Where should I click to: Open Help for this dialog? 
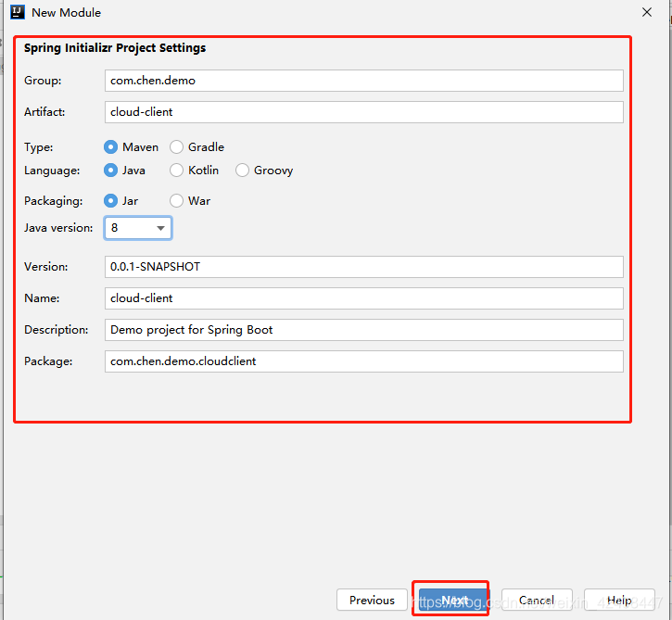pyautogui.click(x=619, y=600)
